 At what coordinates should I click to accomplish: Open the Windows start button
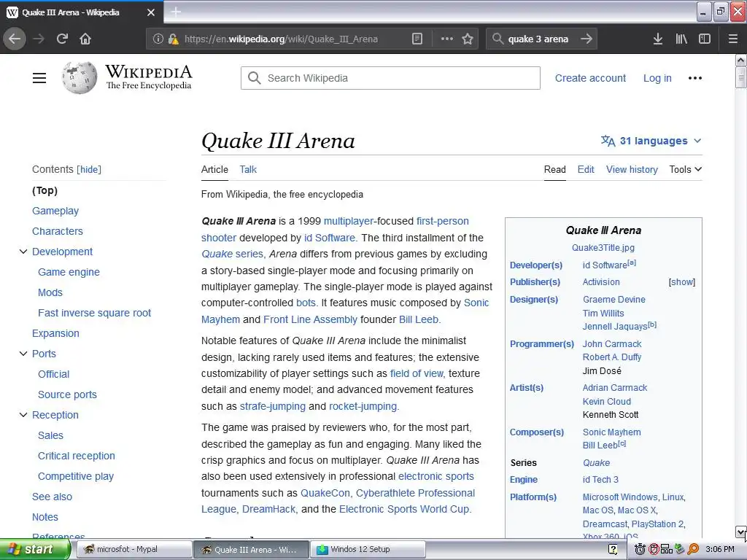click(x=34, y=550)
